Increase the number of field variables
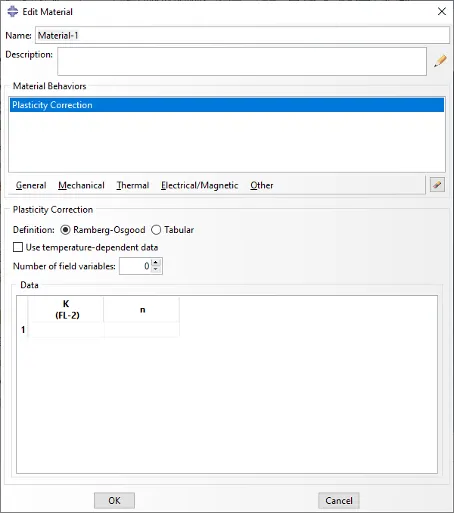Viewport: 454px width, 514px height. [x=156, y=263]
